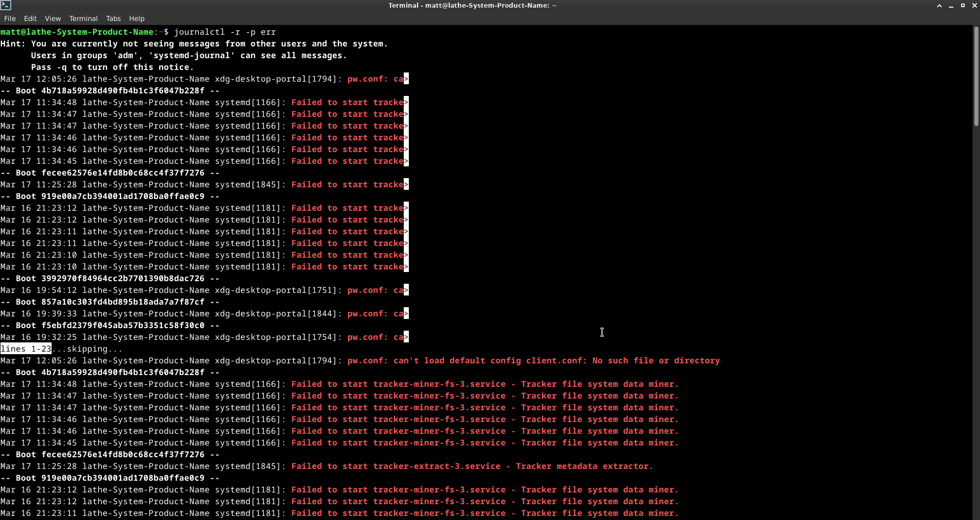
Task: Open the Tabs menu
Action: point(113,18)
